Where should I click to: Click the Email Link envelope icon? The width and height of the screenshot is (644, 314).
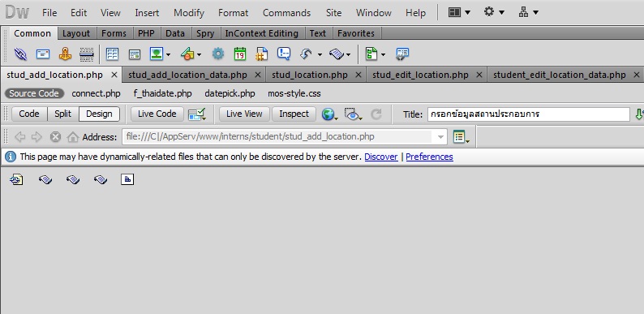[43, 54]
